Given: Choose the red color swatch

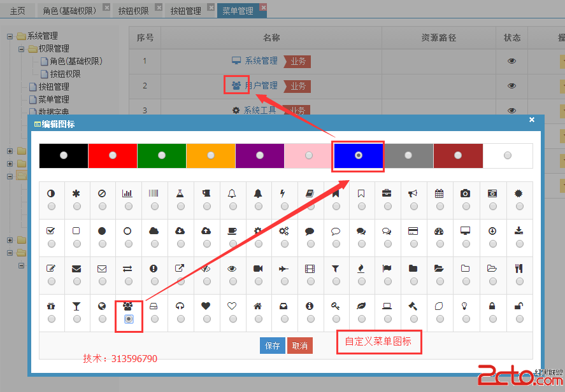Looking at the screenshot, I should (x=113, y=155).
